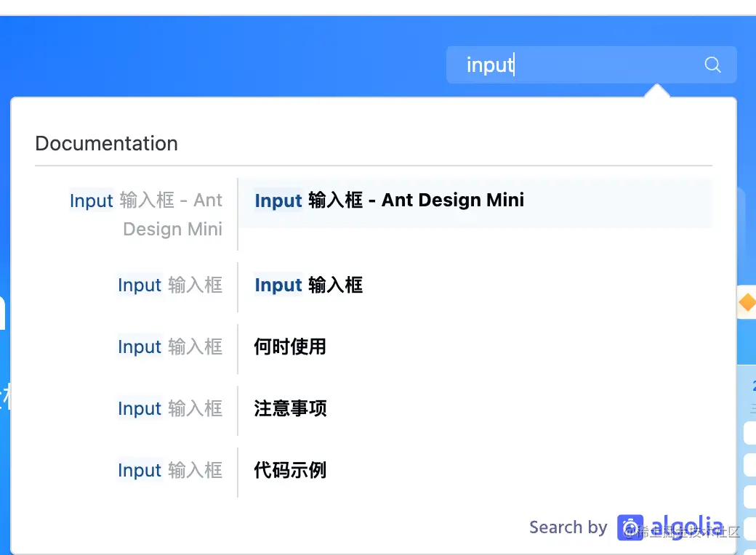Click the magnifier search icon

coord(712,65)
